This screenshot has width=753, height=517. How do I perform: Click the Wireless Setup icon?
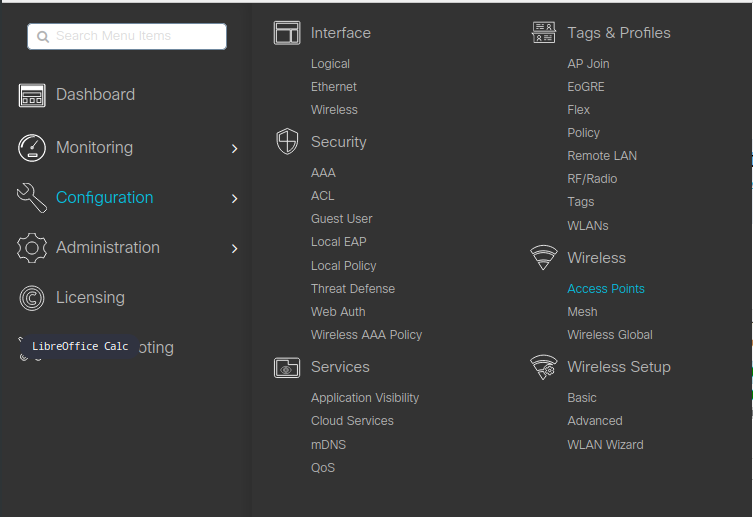point(544,367)
